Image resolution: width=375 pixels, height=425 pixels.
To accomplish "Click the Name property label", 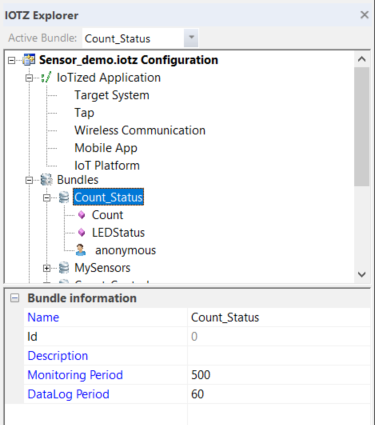I will [x=43, y=317].
